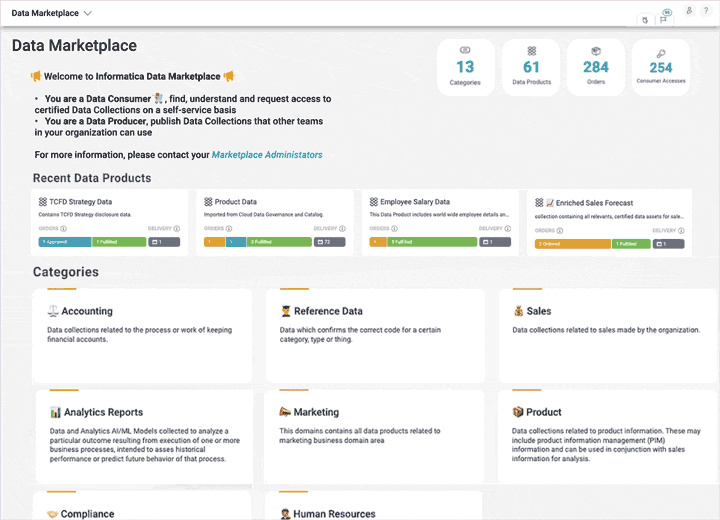
Task: Click the Delivery info icon on Employee Salary Data
Action: click(510, 229)
